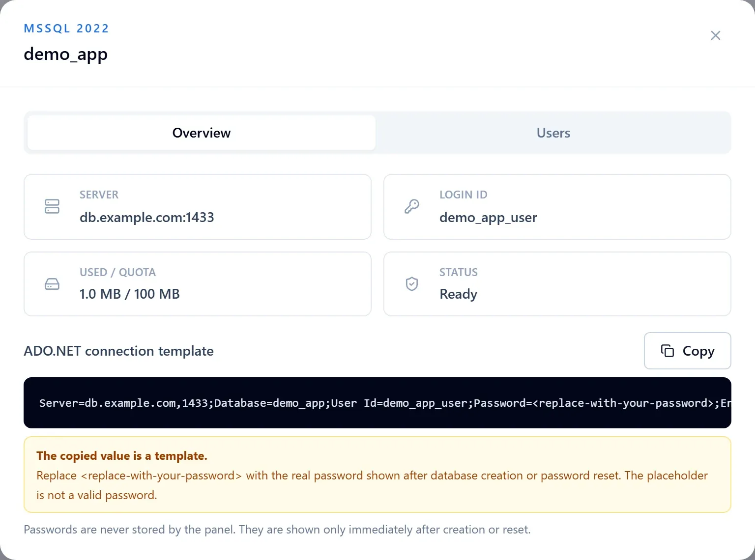Click the copy icon inside the Copy button

[668, 351]
